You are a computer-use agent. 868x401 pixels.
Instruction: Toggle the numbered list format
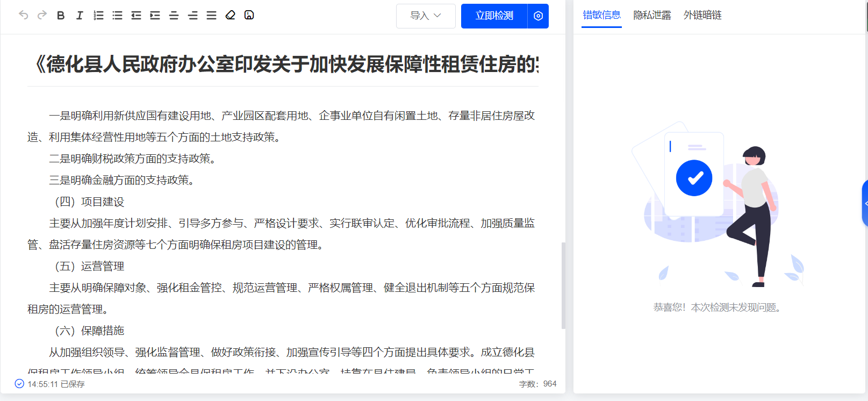(98, 16)
